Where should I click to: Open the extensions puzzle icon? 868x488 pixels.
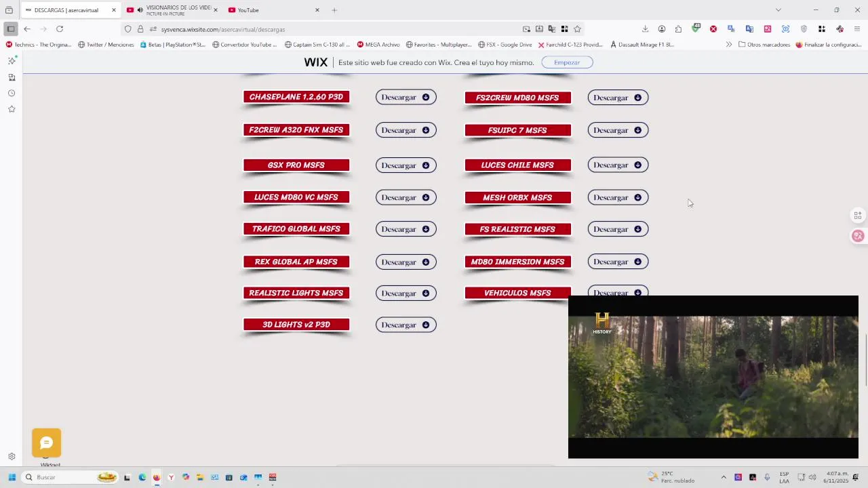[x=678, y=29]
